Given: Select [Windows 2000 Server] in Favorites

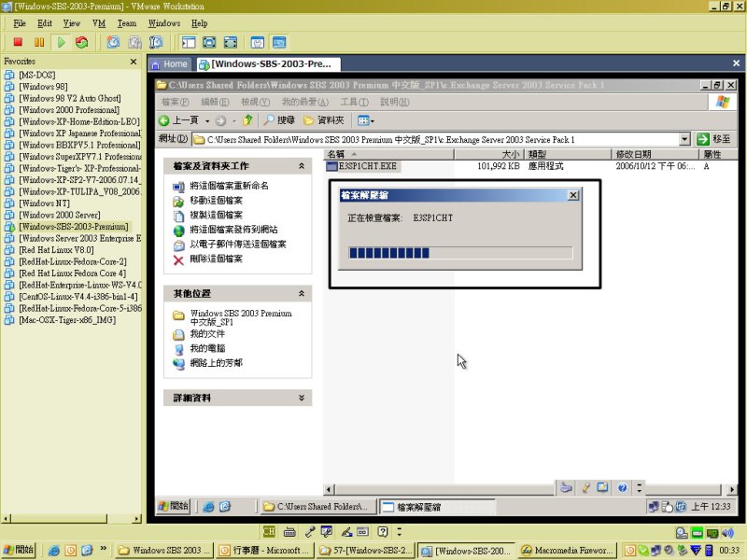Looking at the screenshot, I should 60,216.
